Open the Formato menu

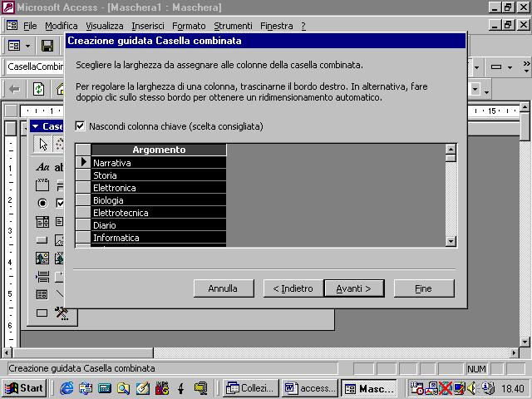[x=189, y=26]
